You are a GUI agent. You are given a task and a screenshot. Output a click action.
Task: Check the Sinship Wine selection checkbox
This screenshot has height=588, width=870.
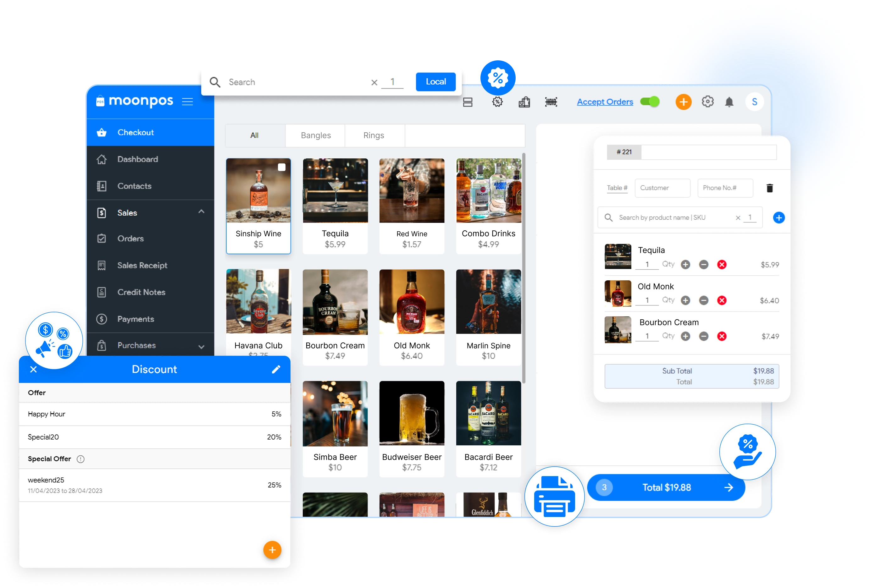point(281,168)
